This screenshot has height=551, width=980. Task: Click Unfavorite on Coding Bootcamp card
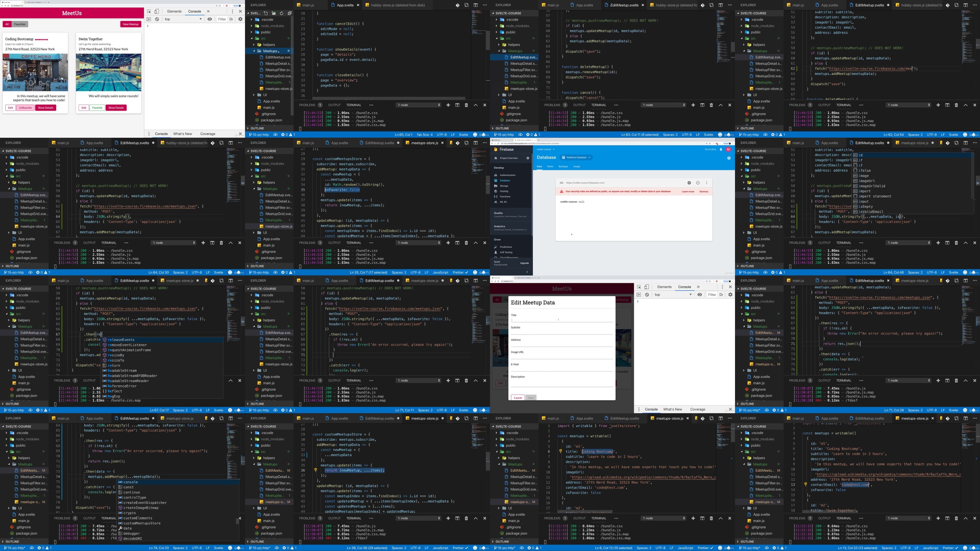pyautogui.click(x=25, y=108)
